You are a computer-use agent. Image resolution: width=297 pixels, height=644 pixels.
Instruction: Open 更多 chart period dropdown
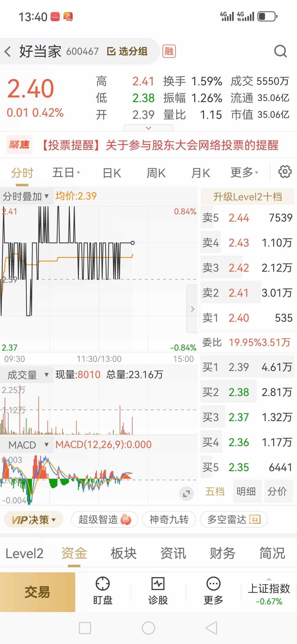pyautogui.click(x=244, y=173)
